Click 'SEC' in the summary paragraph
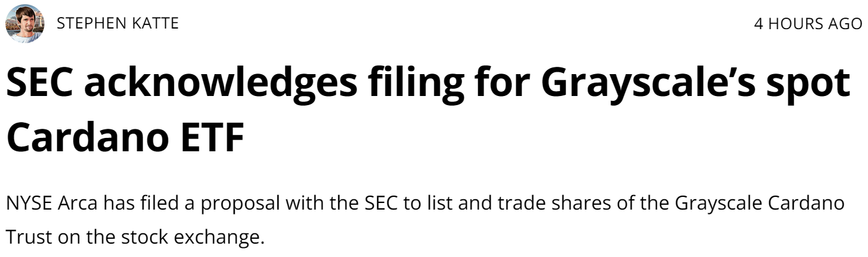868x257 pixels. point(383,204)
